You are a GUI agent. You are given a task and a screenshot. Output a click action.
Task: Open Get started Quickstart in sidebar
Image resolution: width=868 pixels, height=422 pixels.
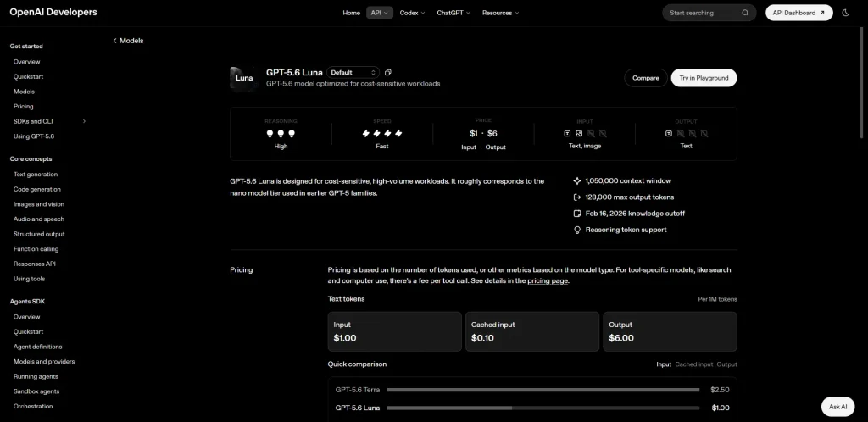(x=28, y=77)
